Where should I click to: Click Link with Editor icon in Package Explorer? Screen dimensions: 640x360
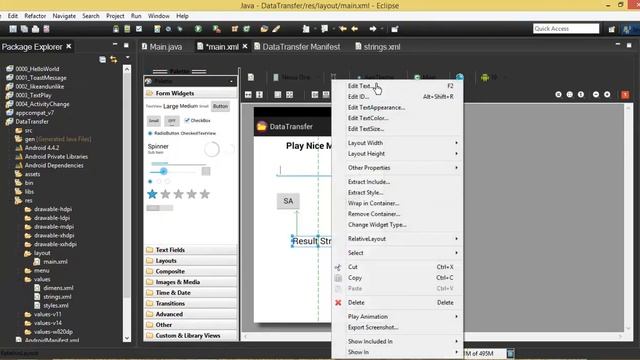[114, 60]
